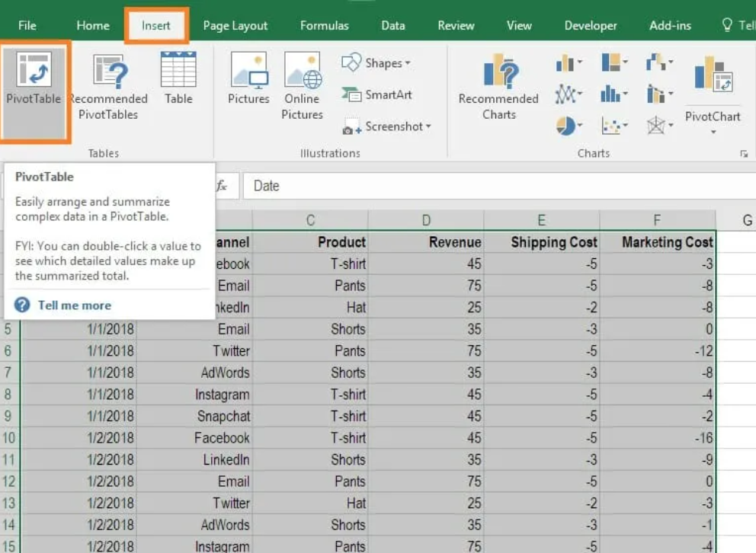Switch to the Home tab
This screenshot has width=756, height=553.
pyautogui.click(x=93, y=25)
